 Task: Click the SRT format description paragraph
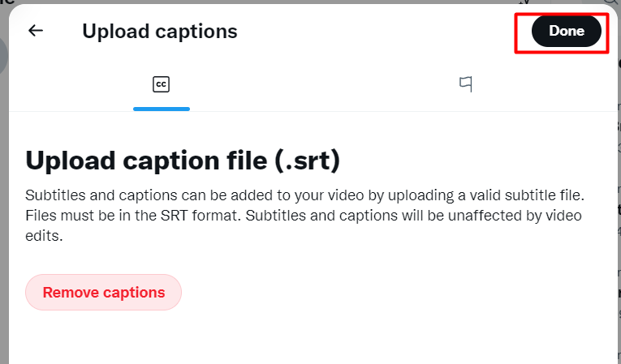pyautogui.click(x=304, y=215)
